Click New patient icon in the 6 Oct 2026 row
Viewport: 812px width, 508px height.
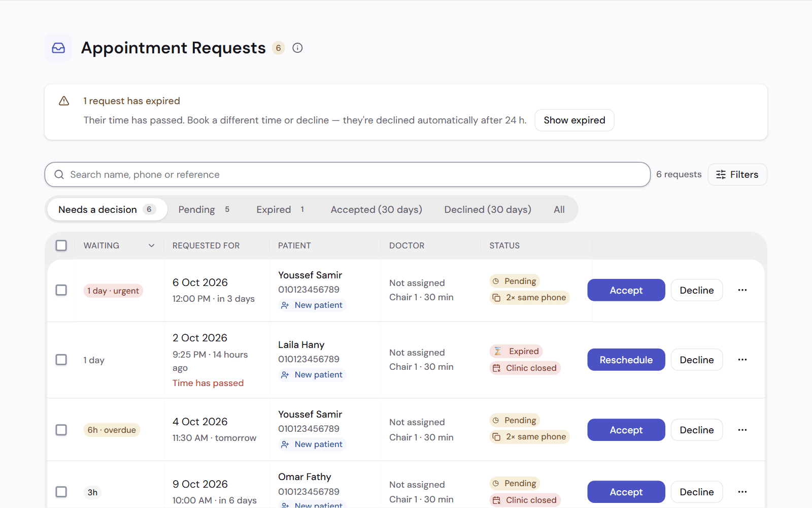pos(285,305)
